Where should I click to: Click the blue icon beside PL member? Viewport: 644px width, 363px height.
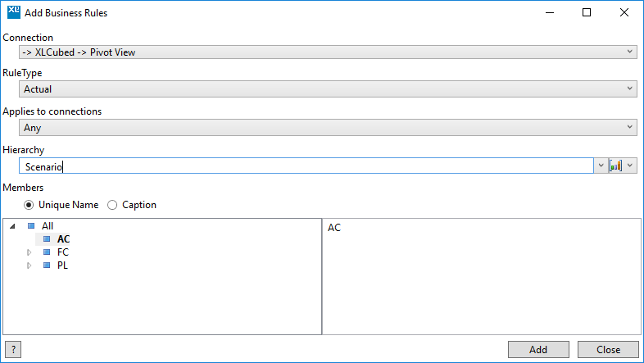tap(47, 265)
